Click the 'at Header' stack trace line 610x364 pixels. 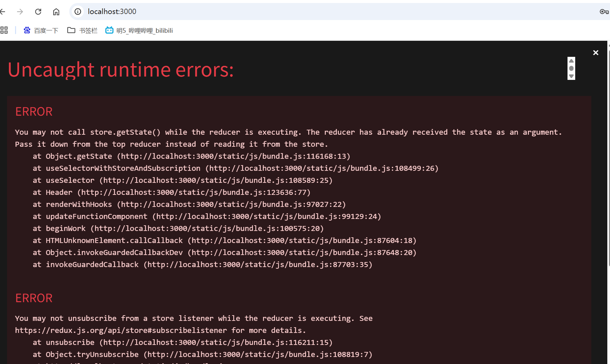tap(172, 193)
